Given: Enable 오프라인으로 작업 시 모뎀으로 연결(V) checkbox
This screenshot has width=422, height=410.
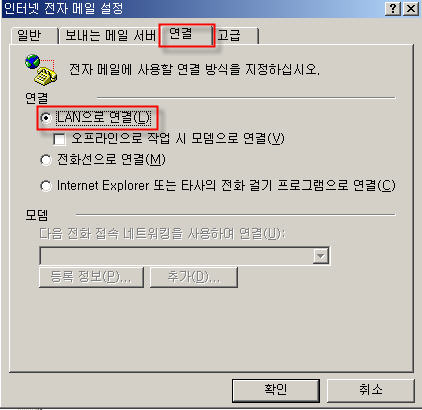Looking at the screenshot, I should pyautogui.click(x=59, y=139).
